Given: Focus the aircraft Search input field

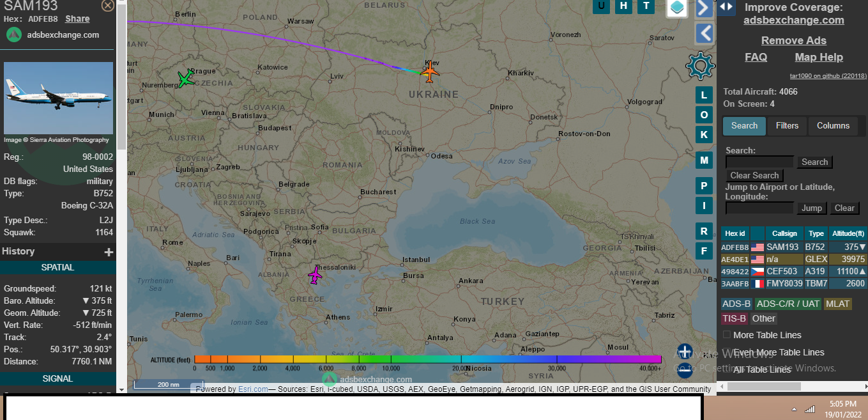Looking at the screenshot, I should click(759, 162).
